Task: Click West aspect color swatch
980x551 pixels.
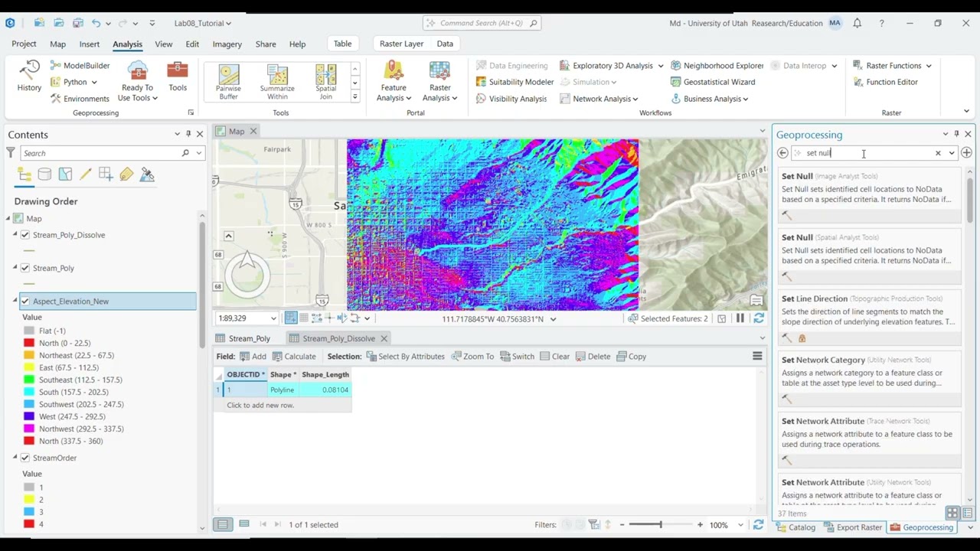Action: (29, 416)
